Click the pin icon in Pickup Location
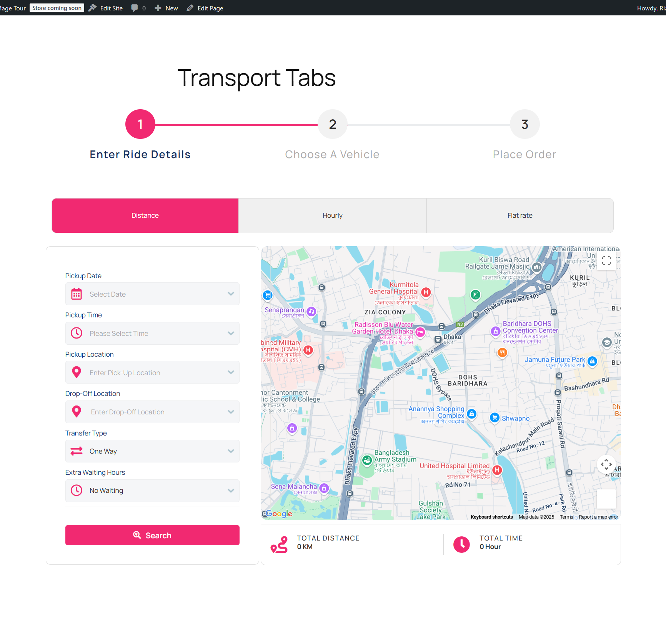 pyautogui.click(x=77, y=372)
